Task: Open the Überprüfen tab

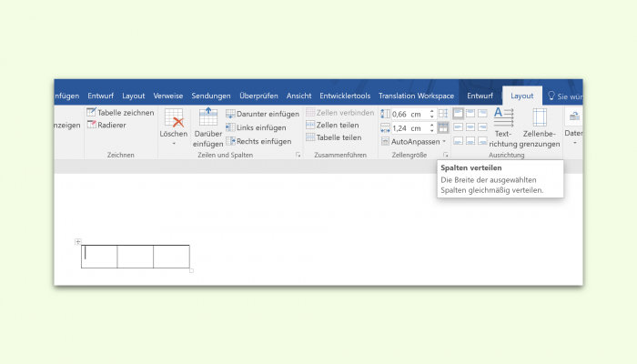Action: [258, 96]
